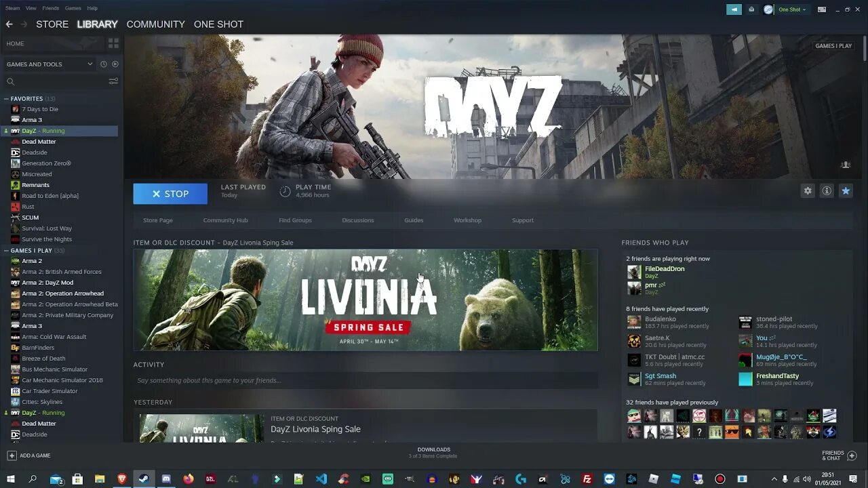Open the One Shot profile tab

tap(218, 24)
